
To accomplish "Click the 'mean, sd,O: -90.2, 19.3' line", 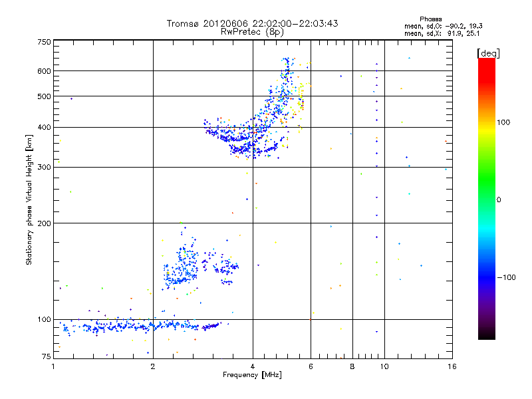I will [443, 26].
